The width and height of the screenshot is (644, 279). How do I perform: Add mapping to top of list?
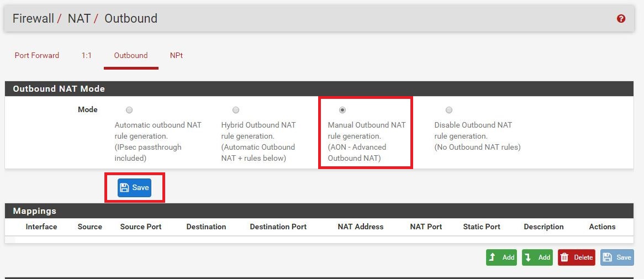point(501,257)
